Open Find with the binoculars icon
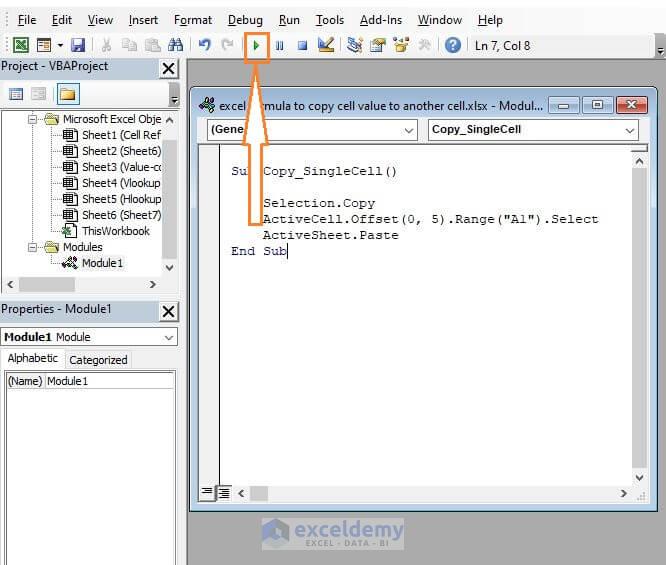666x565 pixels. 175,45
